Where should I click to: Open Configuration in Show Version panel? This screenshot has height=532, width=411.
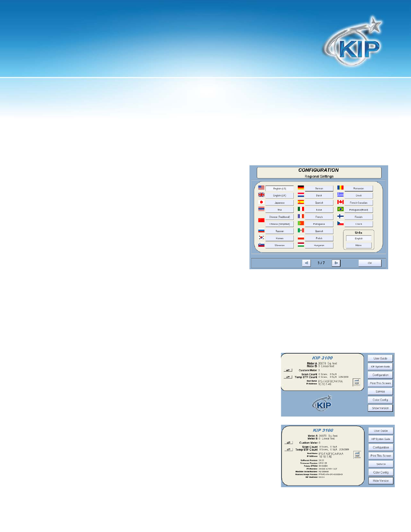tap(380, 375)
